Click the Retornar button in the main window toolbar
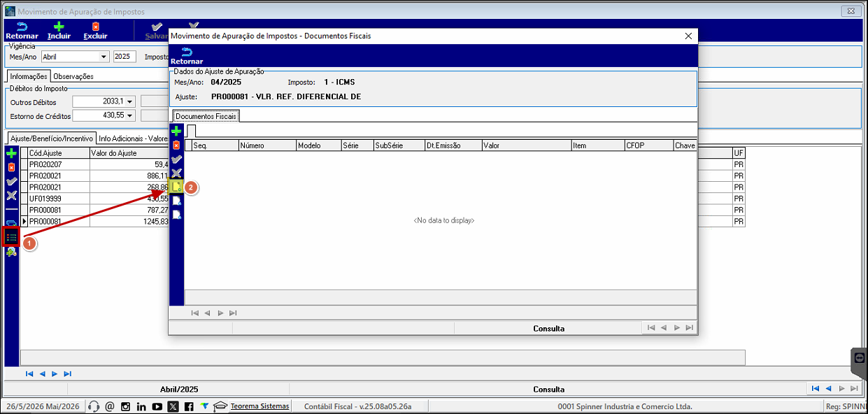 [x=22, y=31]
